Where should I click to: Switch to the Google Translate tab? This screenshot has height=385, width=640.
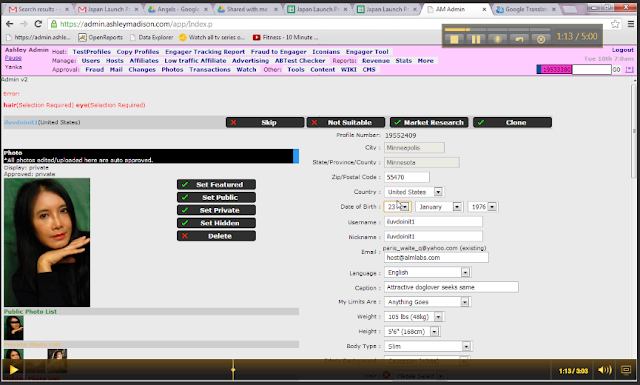coord(526,9)
